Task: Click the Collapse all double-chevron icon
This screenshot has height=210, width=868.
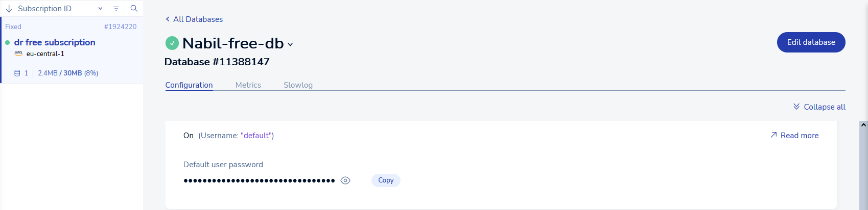Action: [796, 107]
